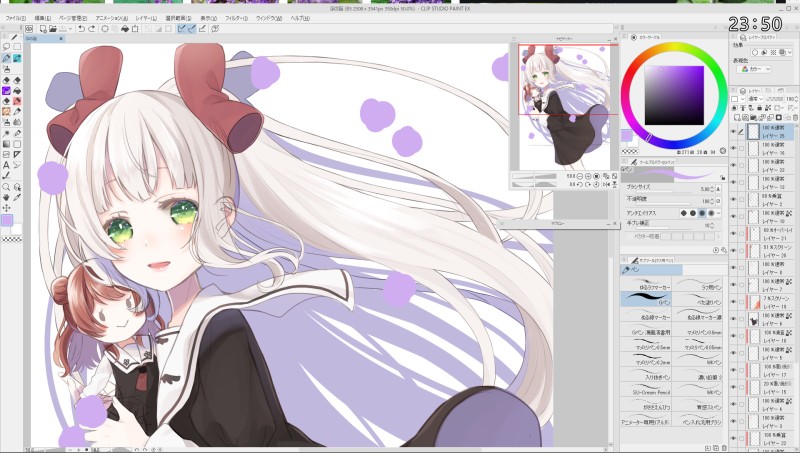Select the Auto select magic wand tool
The height and width of the screenshot is (453, 800).
pos(7,133)
